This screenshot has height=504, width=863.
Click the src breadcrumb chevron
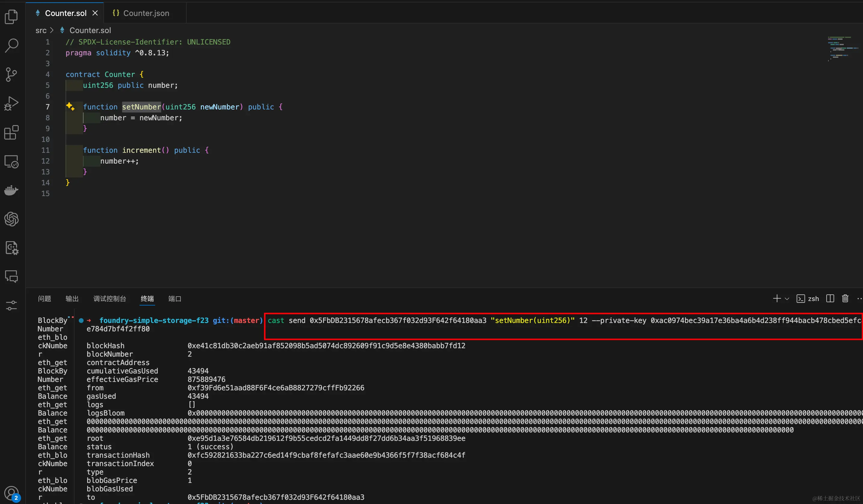click(52, 30)
